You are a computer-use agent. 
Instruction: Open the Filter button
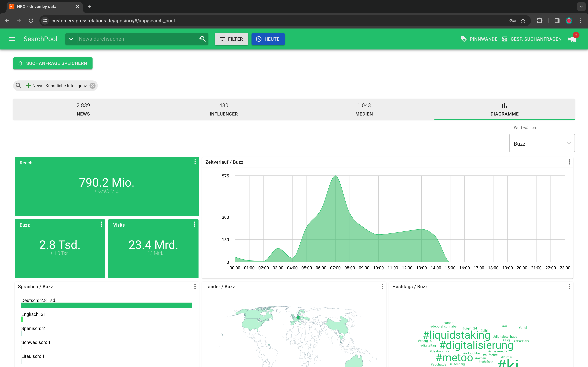[231, 39]
